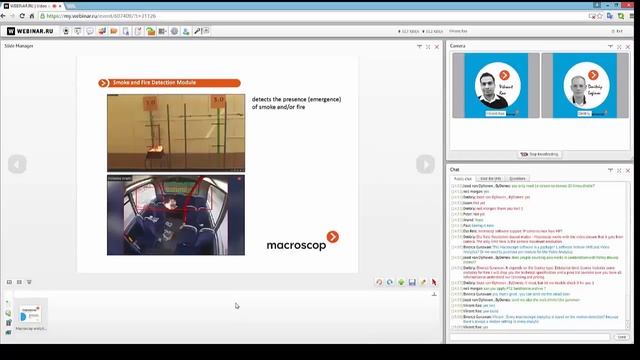
Task: Click the trash delete icon beside slide thumbnails
Action: [8, 323]
